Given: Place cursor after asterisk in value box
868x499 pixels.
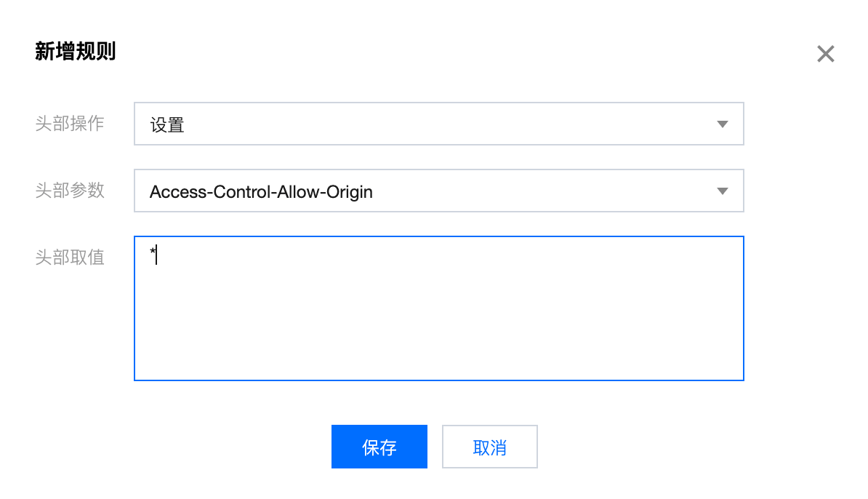Looking at the screenshot, I should (157, 255).
